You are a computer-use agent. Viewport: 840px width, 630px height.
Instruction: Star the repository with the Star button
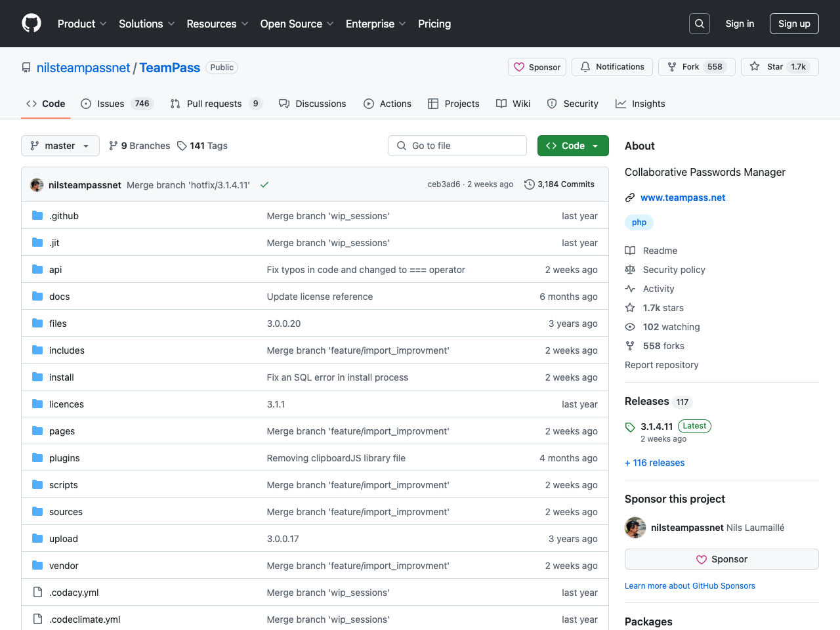click(780, 67)
